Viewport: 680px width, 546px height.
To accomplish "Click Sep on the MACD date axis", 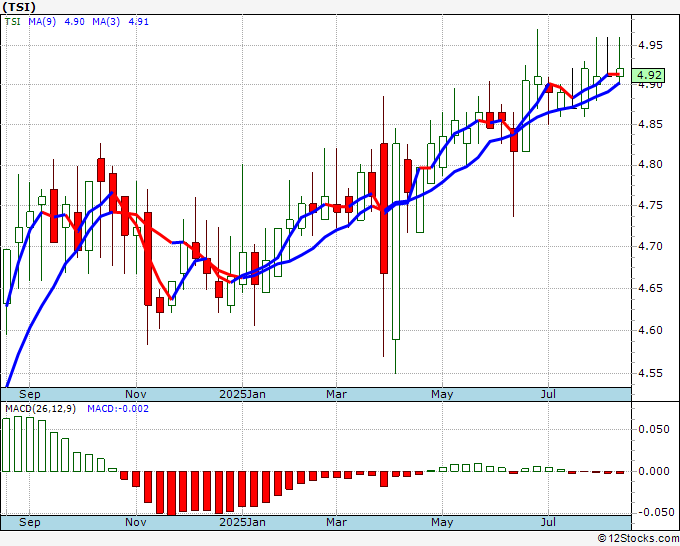I will click(29, 522).
